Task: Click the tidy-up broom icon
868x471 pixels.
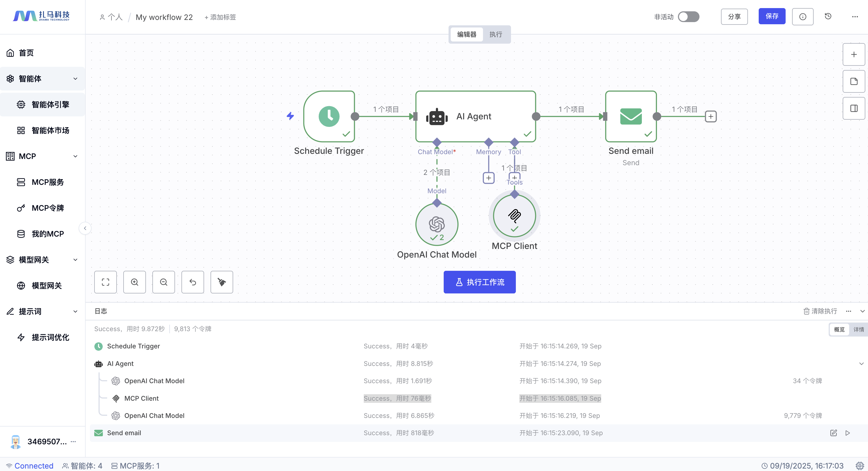Action: coord(221,282)
